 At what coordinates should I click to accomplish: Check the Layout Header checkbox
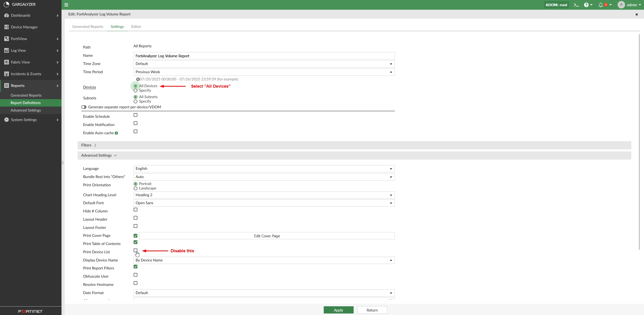136,218
